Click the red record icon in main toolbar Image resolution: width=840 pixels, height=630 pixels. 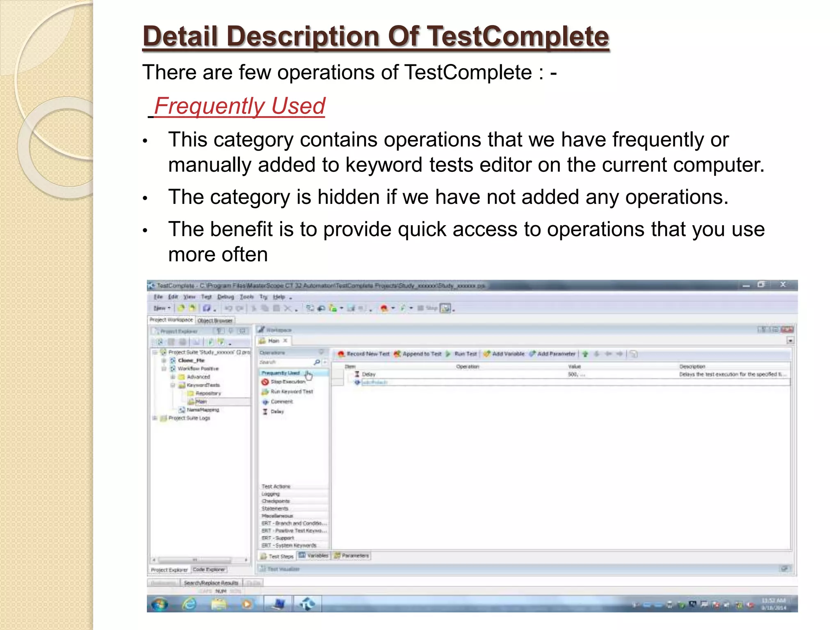384,308
